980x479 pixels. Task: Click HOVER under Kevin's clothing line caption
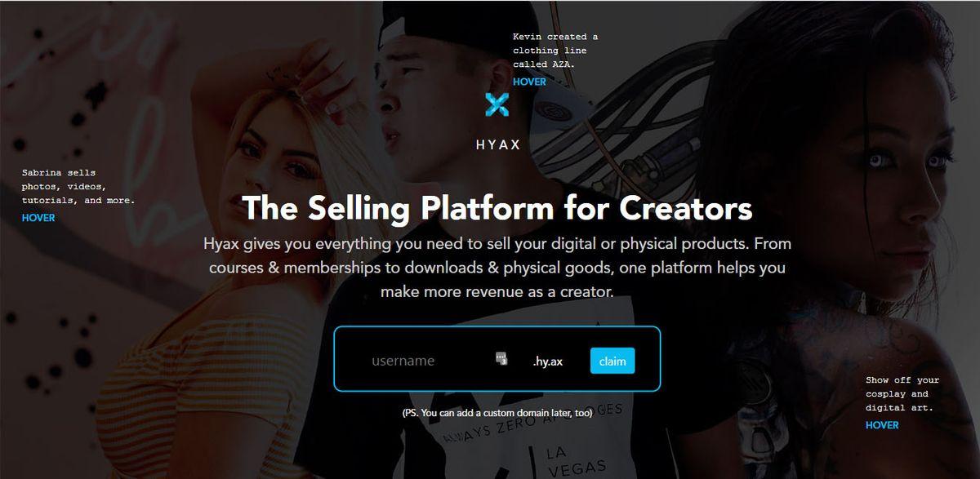pyautogui.click(x=529, y=82)
